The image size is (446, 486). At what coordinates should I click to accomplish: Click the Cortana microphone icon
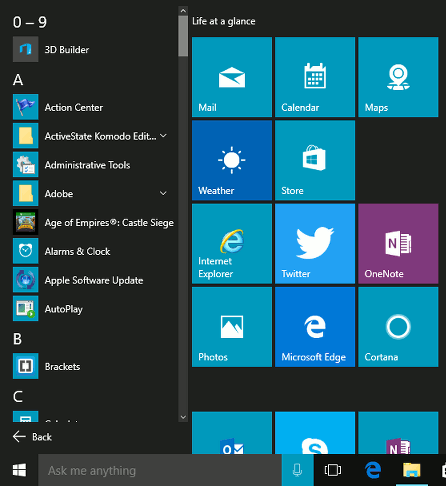[297, 470]
